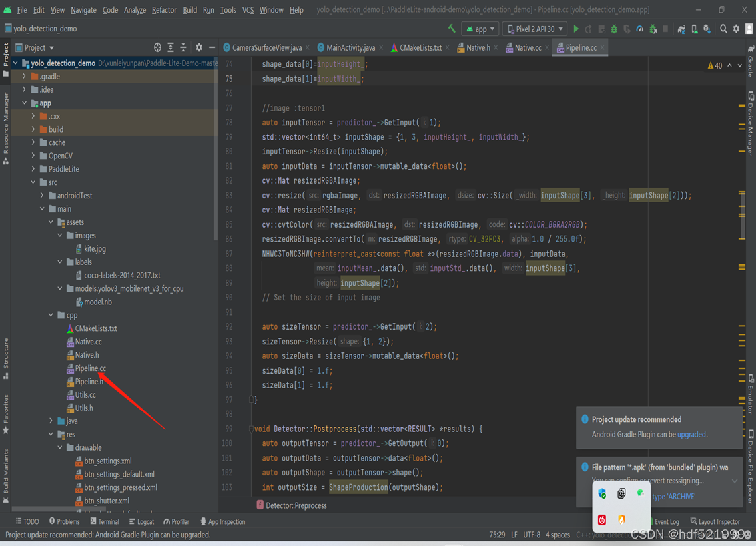Open the Pixel 2 API 30 device dropdown

tap(535, 29)
